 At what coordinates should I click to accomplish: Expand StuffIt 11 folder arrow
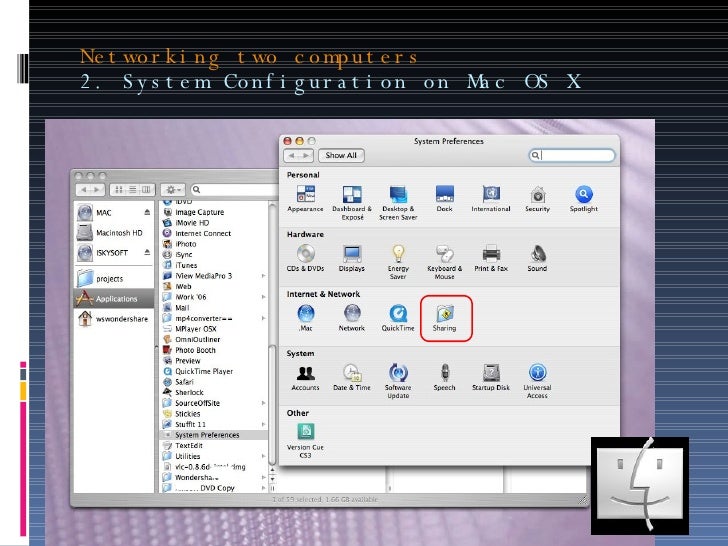263,424
